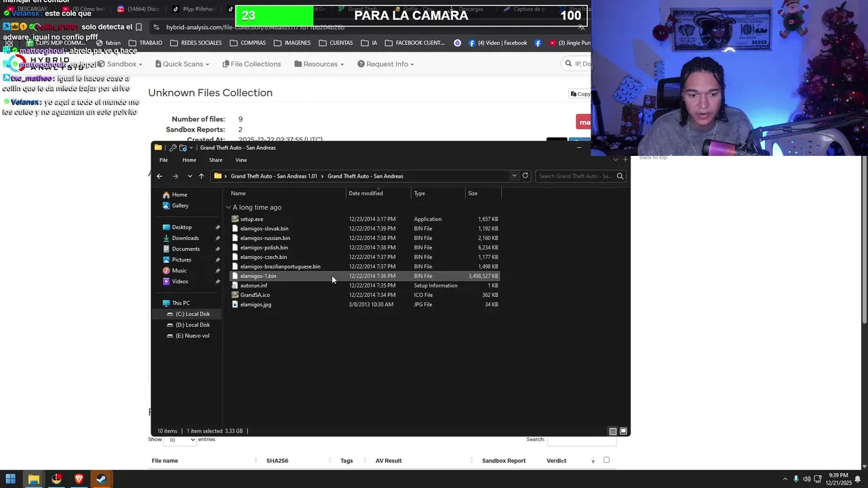
Task: Open the entries count dropdown
Action: tap(180, 440)
